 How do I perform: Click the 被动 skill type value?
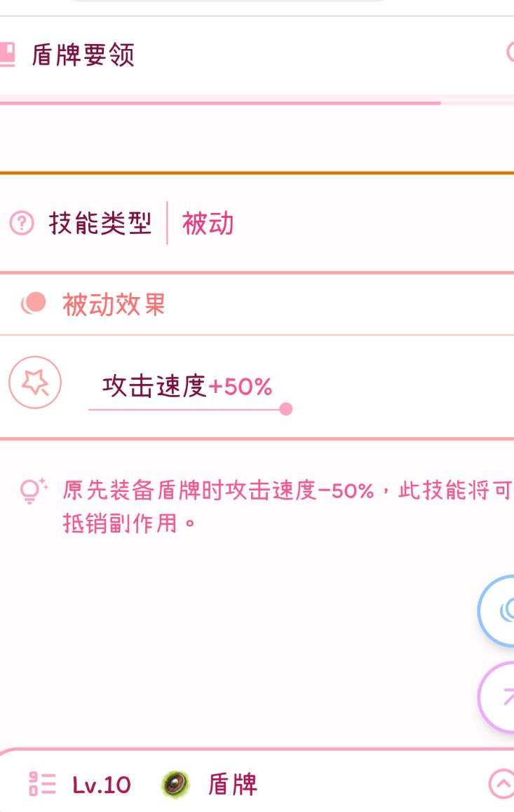(208, 224)
